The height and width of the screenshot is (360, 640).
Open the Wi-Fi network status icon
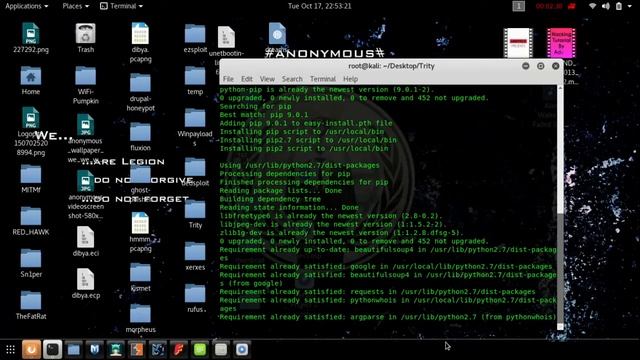(593, 6)
